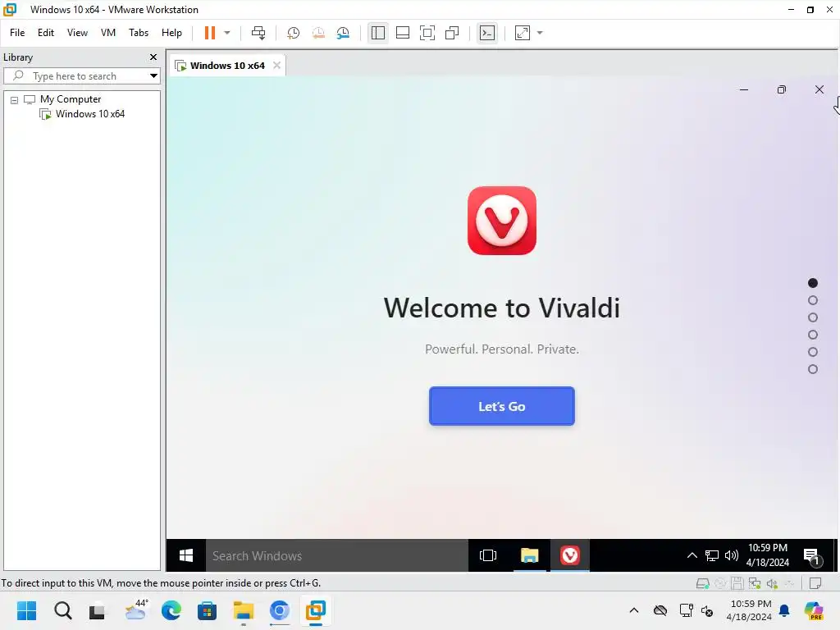
Task: Open File Explorer in guest taskbar
Action: coord(529,555)
